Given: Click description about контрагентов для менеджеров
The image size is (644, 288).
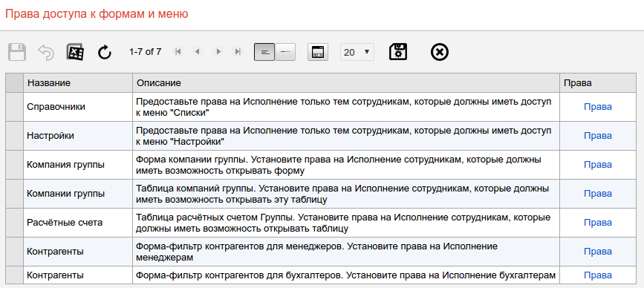Looking at the screenshot, I should point(346,252).
